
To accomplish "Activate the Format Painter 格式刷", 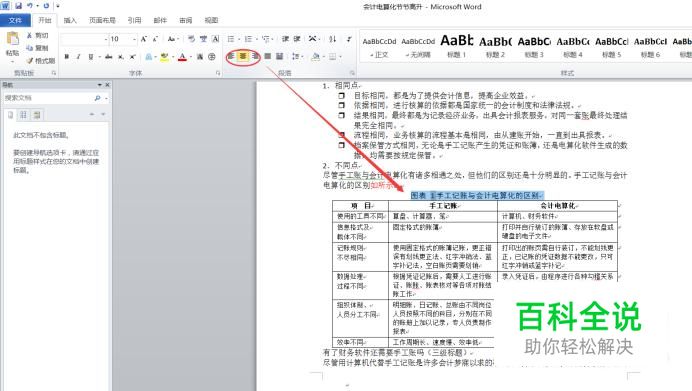I will click(x=40, y=60).
